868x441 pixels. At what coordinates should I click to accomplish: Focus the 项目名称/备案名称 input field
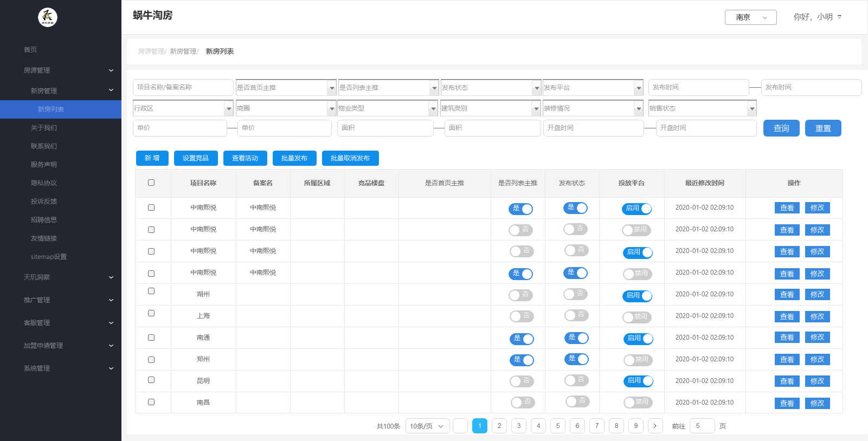click(183, 87)
